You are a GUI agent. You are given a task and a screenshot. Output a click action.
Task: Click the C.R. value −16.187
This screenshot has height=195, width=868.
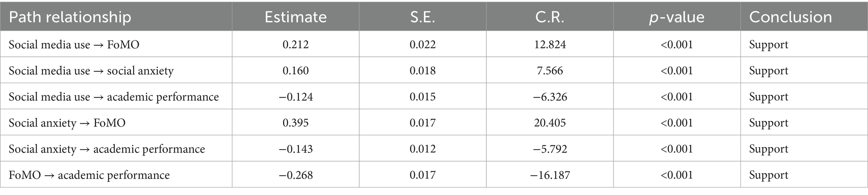[550, 175]
